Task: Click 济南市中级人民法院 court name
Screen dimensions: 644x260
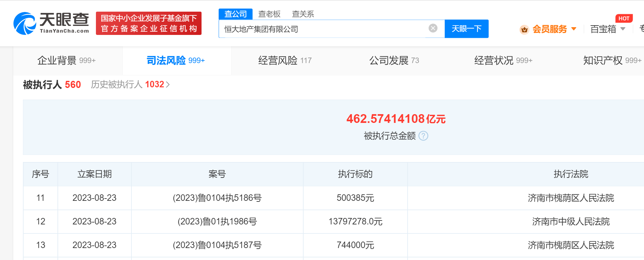Action: click(571, 222)
